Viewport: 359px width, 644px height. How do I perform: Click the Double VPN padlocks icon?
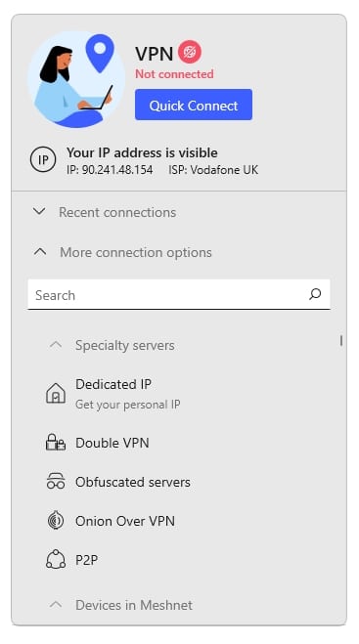56,443
